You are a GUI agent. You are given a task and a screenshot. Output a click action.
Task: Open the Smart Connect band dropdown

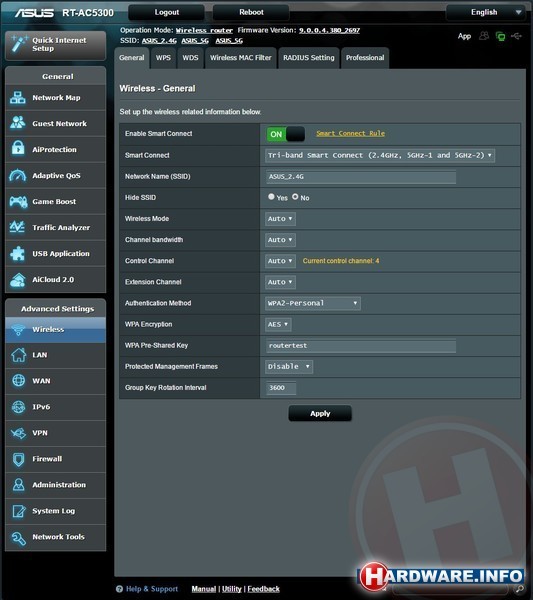coord(380,155)
